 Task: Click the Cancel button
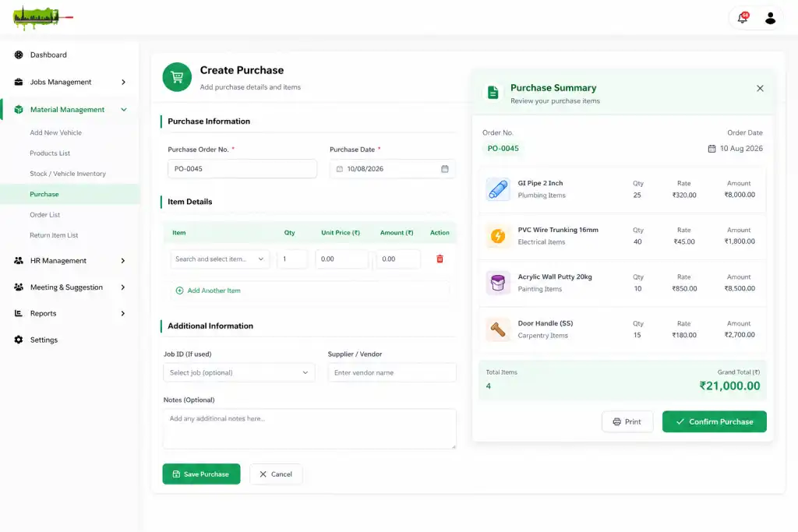click(x=276, y=474)
